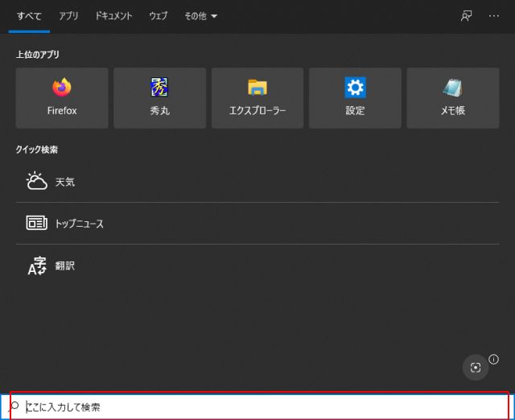Select the トップニュース quick search
The width and height of the screenshot is (515, 420).
[79, 224]
